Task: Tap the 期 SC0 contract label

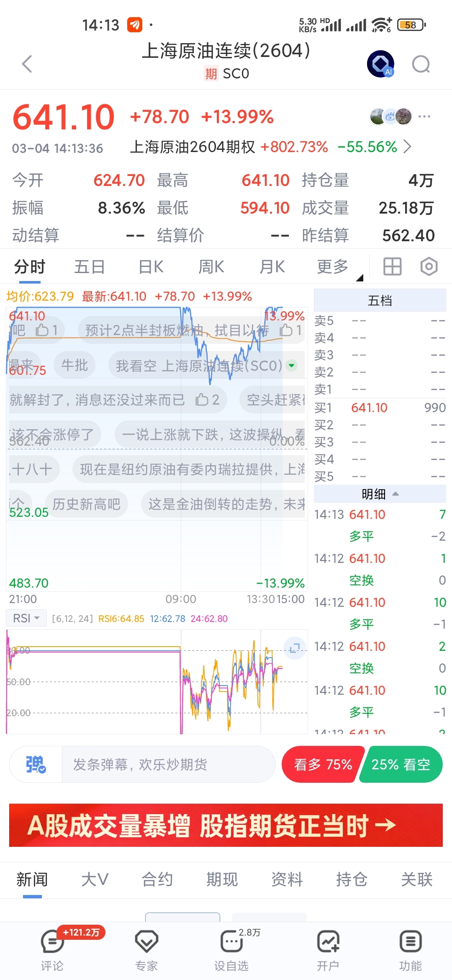Action: [226, 74]
